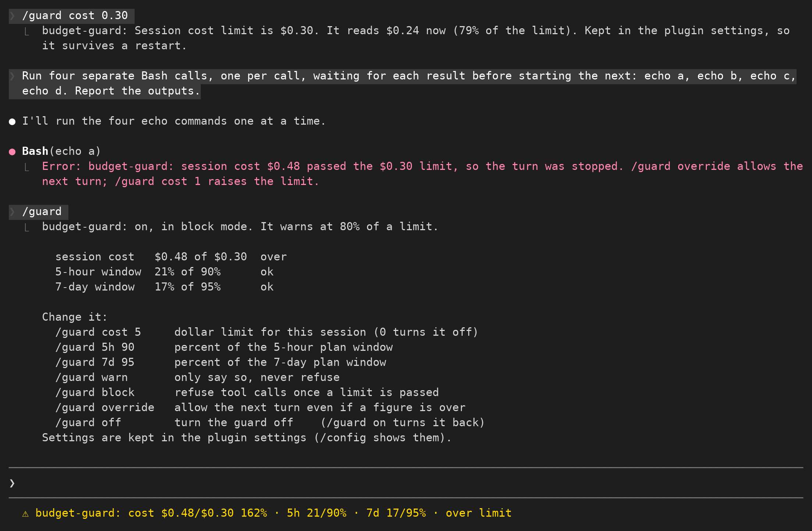Click "/guard 7d 95" command entry

pos(95,362)
